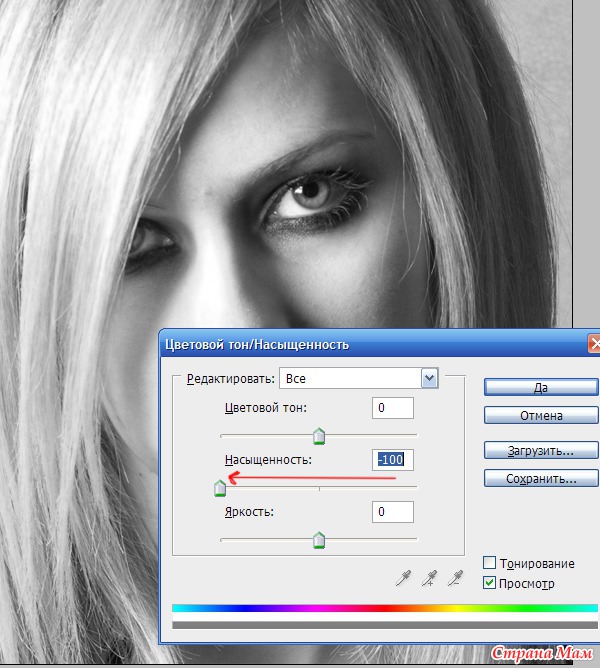Uncheck the Просмотр preview checkbox
This screenshot has height=668, width=600.
(489, 582)
